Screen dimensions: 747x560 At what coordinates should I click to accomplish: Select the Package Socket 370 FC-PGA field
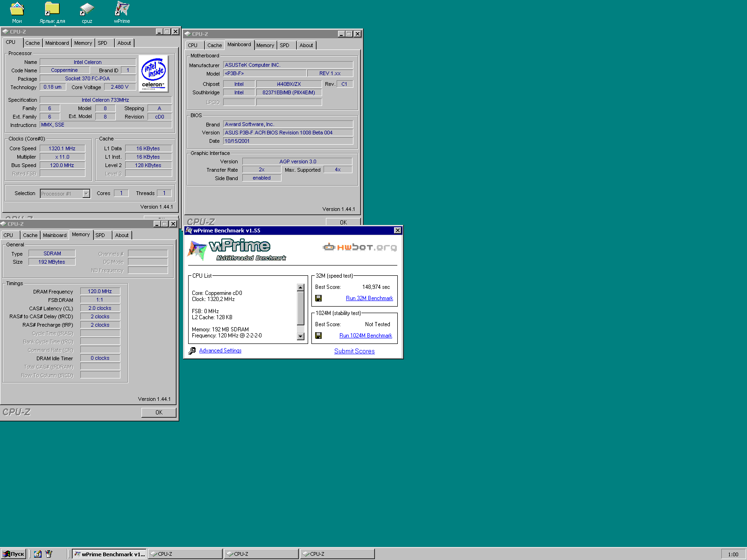pos(88,78)
